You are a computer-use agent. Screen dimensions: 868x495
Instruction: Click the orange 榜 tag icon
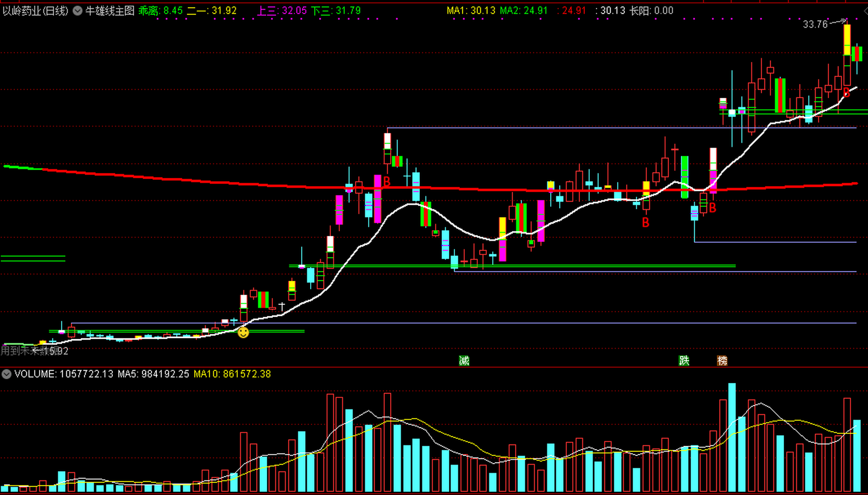722,361
